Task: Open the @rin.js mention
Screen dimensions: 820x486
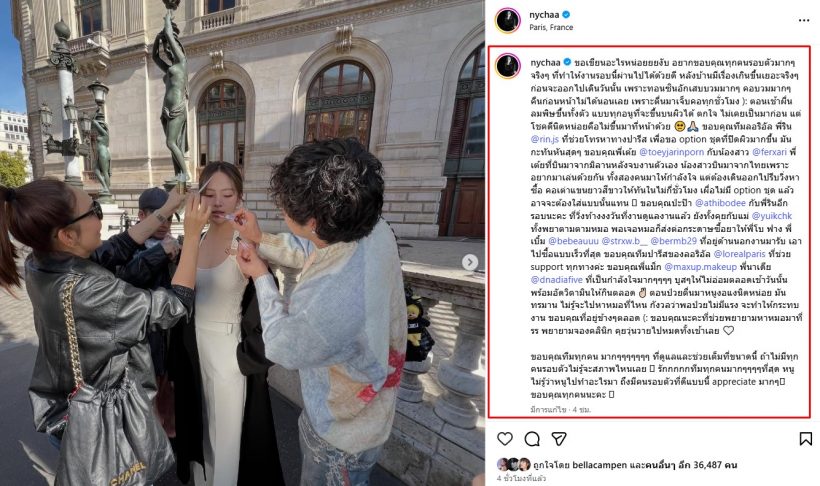Action: 544,139
